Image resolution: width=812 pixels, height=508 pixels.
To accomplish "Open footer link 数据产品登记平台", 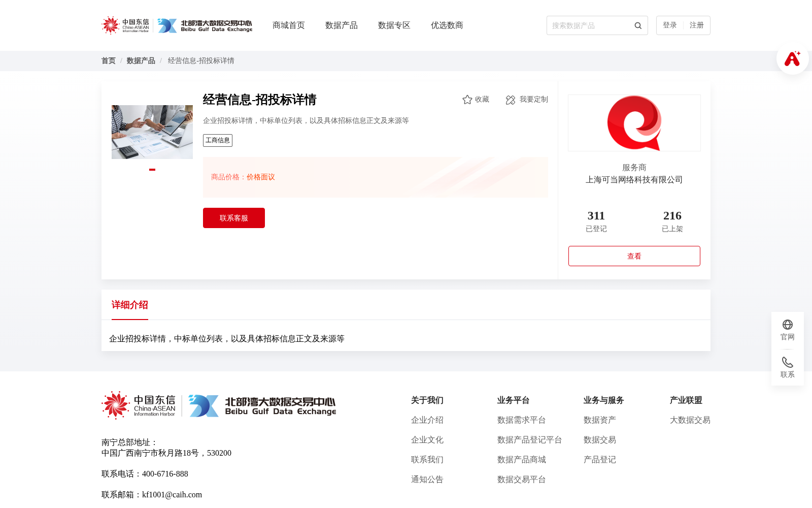I will (530, 440).
